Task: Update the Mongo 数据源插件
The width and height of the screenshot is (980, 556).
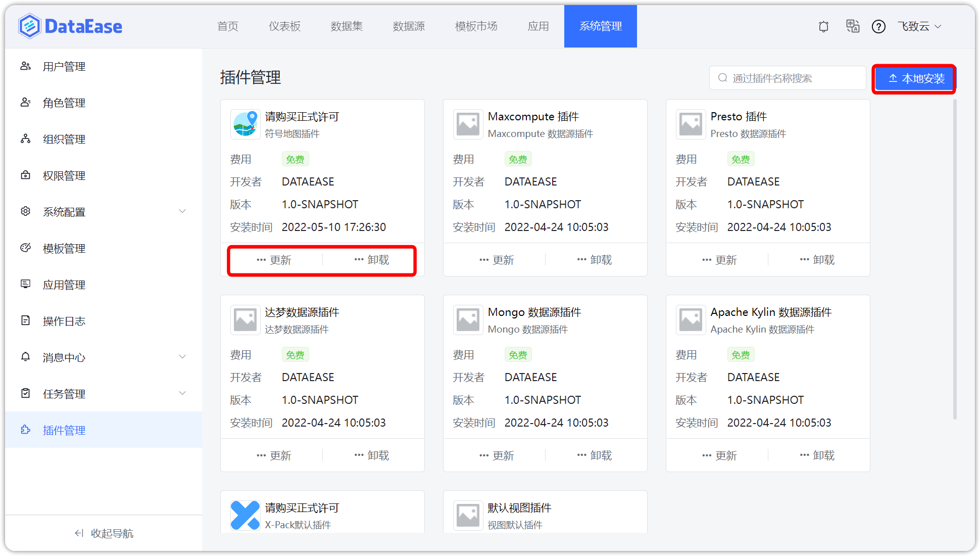Action: [497, 455]
